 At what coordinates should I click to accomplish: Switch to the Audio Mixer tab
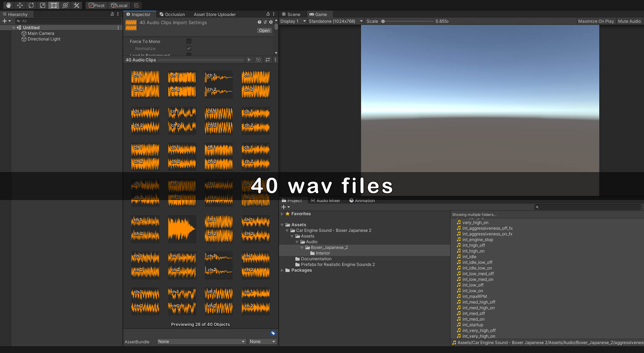tap(325, 201)
